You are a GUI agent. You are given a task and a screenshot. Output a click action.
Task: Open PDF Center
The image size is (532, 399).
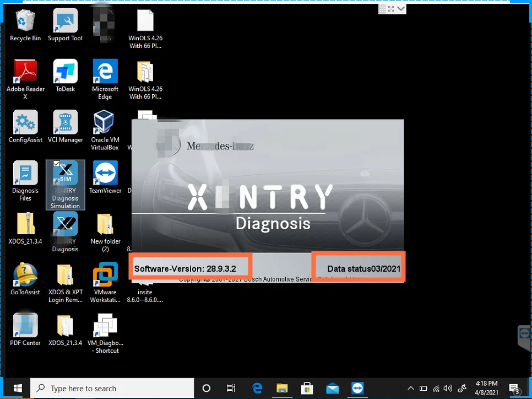[25, 330]
